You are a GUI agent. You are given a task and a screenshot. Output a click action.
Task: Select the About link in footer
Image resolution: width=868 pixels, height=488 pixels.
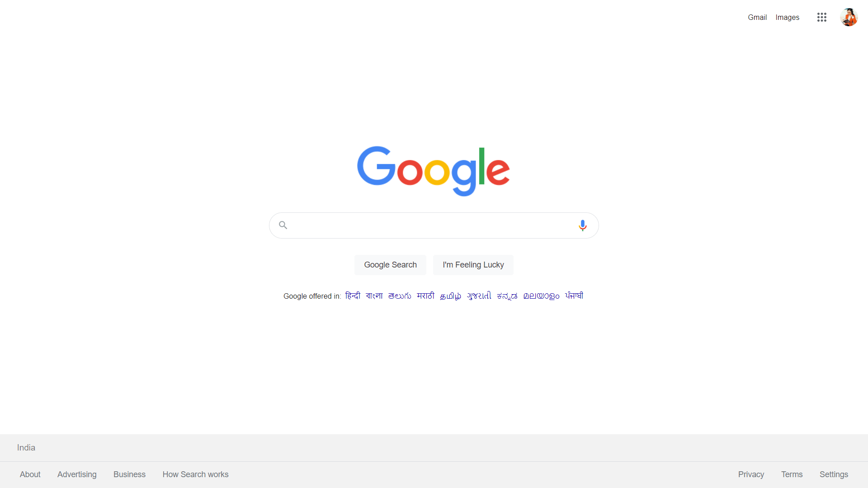tap(30, 474)
